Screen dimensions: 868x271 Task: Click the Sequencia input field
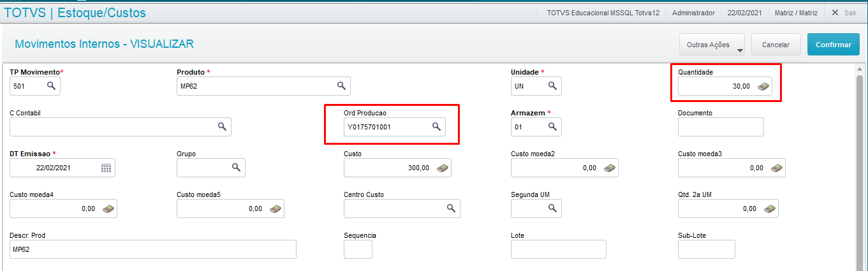(x=358, y=249)
